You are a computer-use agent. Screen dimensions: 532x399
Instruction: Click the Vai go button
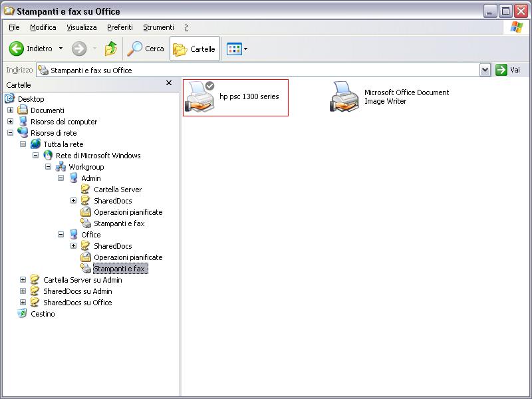coord(508,70)
